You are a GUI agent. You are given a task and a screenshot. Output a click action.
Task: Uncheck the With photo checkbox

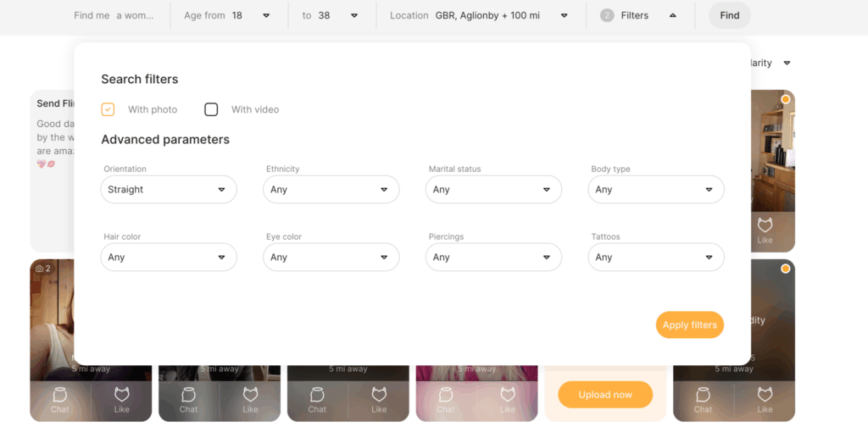[108, 109]
